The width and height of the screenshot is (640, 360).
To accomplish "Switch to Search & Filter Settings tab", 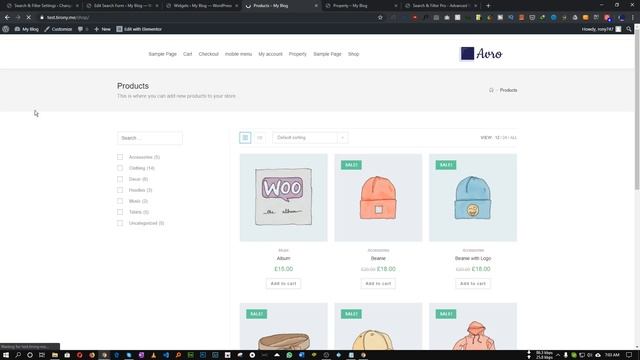I will pyautogui.click(x=42, y=6).
